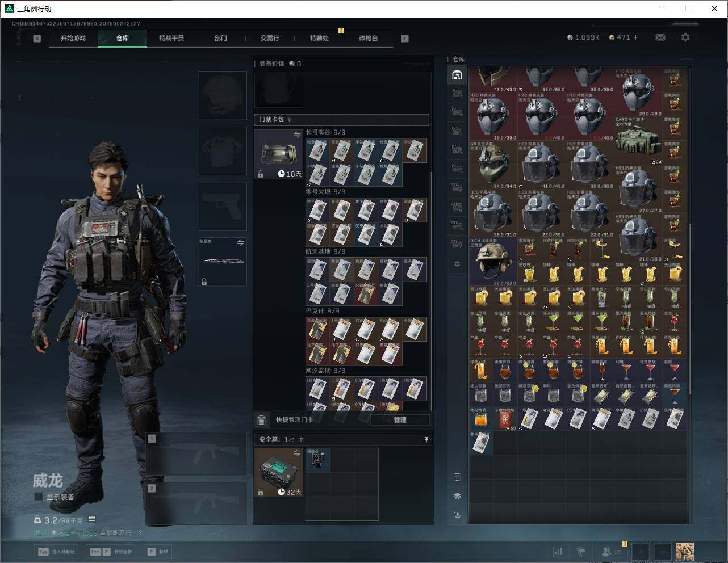
Task: Click the 巴克什: 9/9 header
Action: pyautogui.click(x=323, y=311)
